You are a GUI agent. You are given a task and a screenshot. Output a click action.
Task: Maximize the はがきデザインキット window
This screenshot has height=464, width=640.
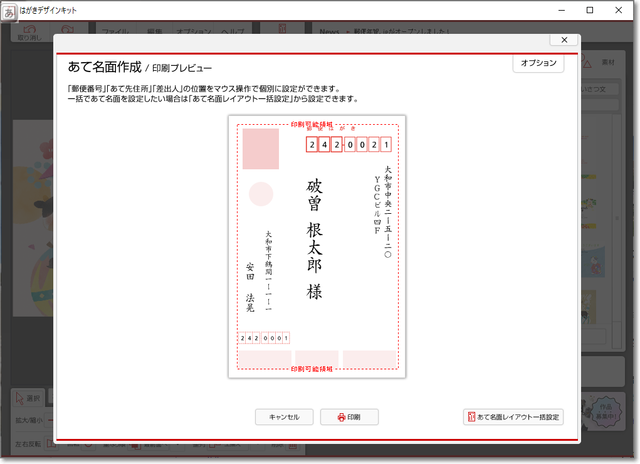click(x=590, y=10)
